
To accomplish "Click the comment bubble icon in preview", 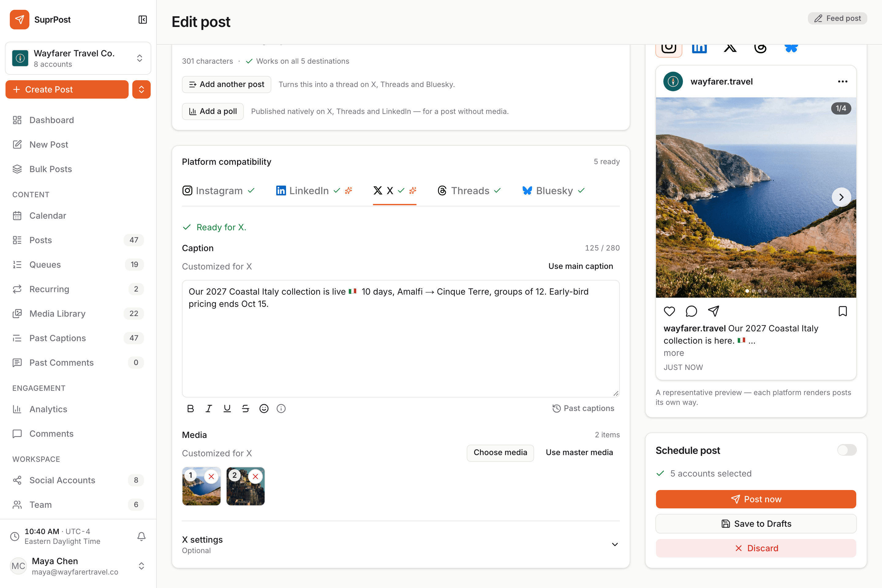I will (x=691, y=311).
